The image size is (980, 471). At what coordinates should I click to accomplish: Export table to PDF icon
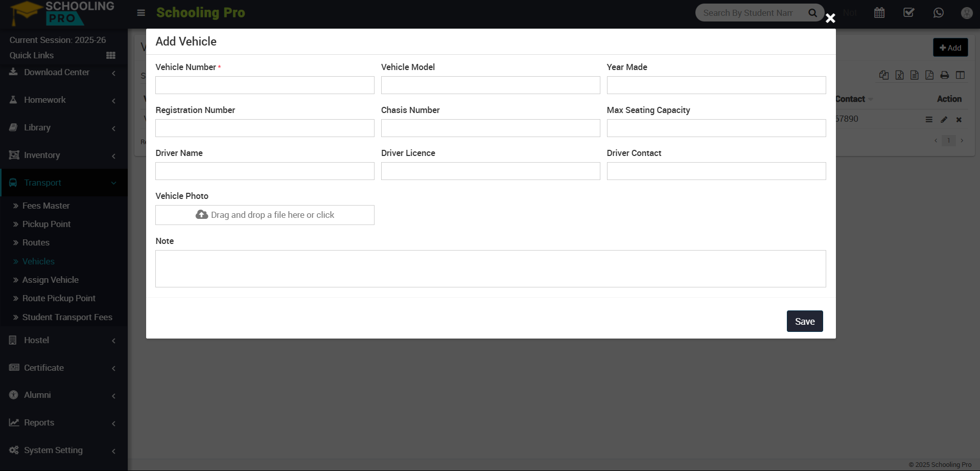click(929, 75)
